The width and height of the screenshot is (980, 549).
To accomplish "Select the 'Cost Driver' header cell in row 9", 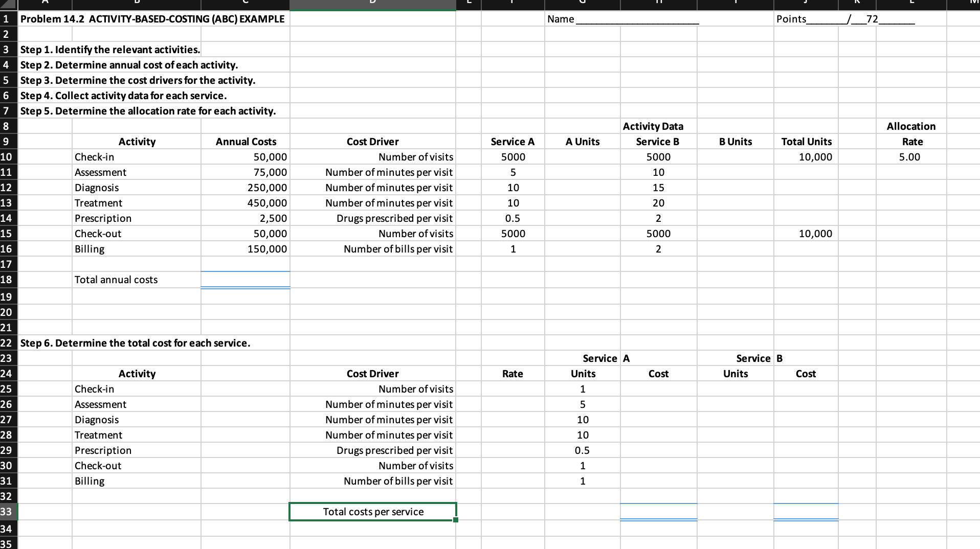I will [372, 142].
